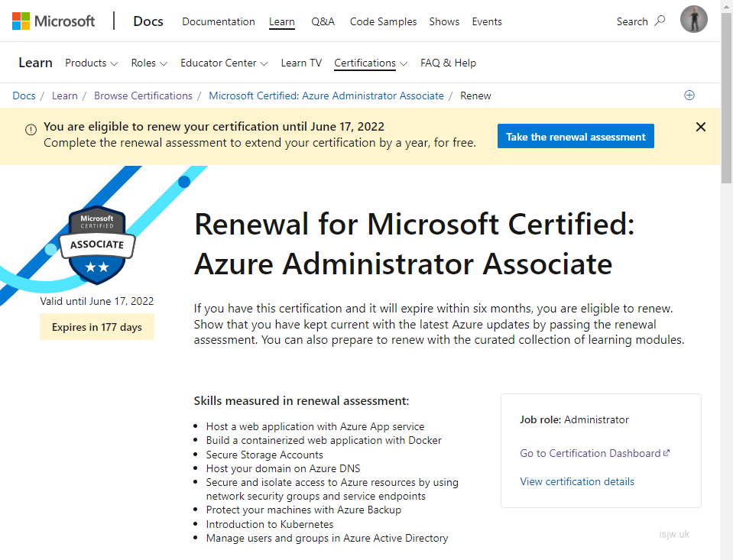Expand the Educator Center dropdown
This screenshot has width=733, height=560.
pyautogui.click(x=224, y=63)
